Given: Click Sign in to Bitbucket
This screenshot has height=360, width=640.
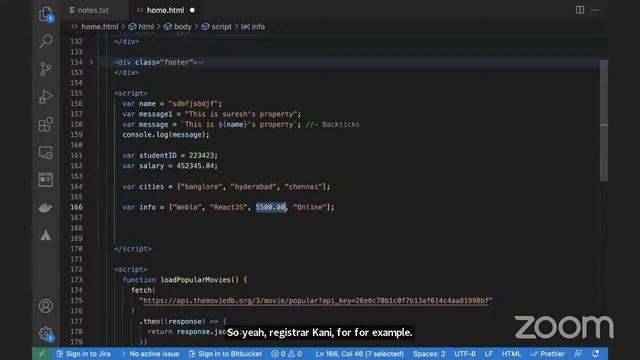Looking at the screenshot, I should pos(225,353).
